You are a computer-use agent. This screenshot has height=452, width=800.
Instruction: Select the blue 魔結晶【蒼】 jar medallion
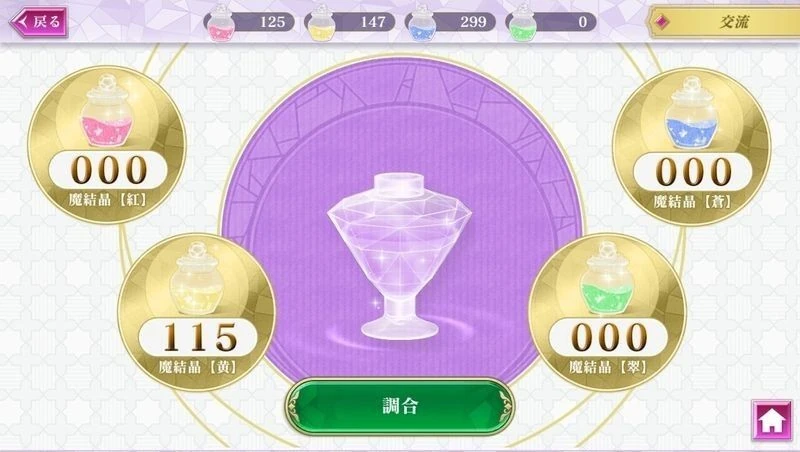[x=691, y=145]
